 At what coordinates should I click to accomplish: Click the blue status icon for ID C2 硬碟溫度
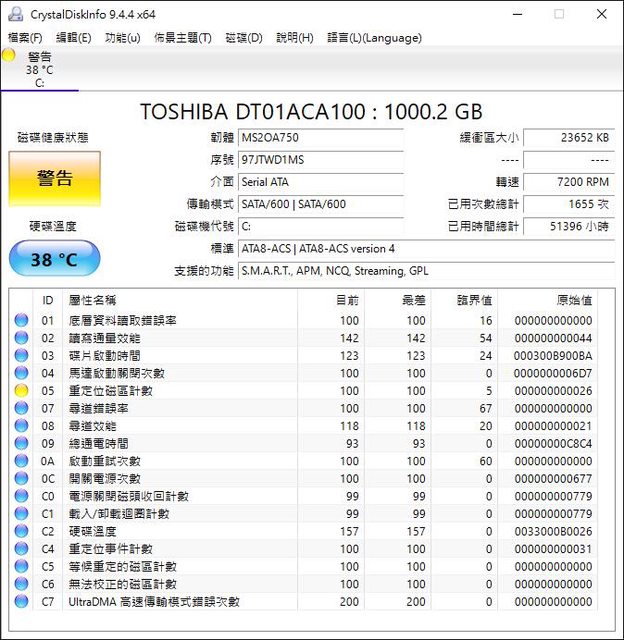click(21, 531)
